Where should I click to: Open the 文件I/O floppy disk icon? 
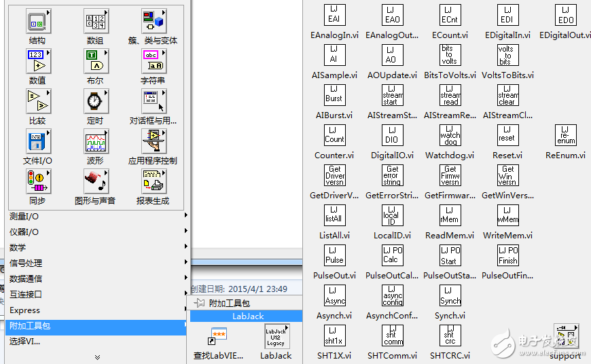point(38,141)
